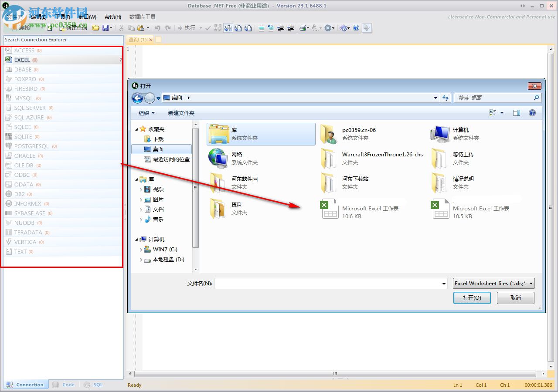Click the dialog help question icon
This screenshot has height=392, width=558.
[532, 113]
